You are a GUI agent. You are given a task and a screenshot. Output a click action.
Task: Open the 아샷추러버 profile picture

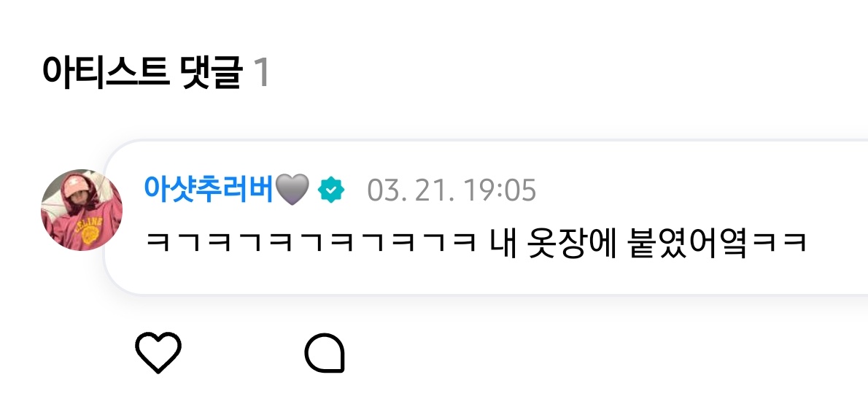click(82, 210)
